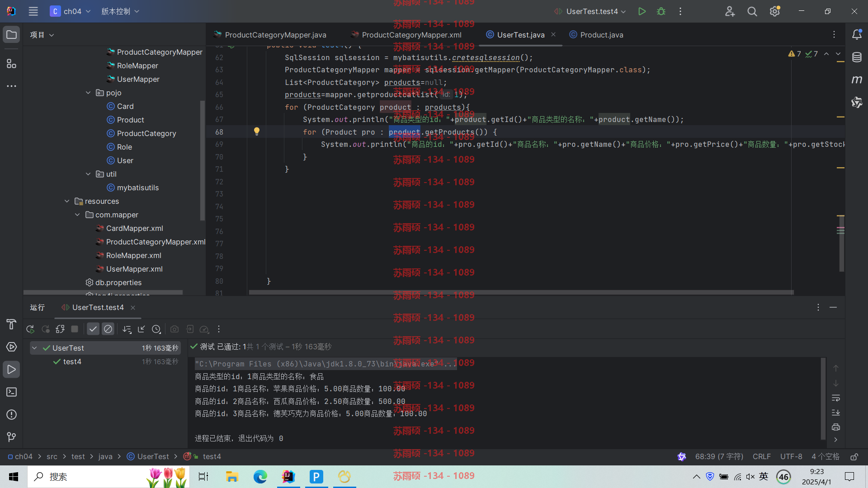The width and height of the screenshot is (868, 488).
Task: Open the Windows Start menu
Action: [14, 477]
